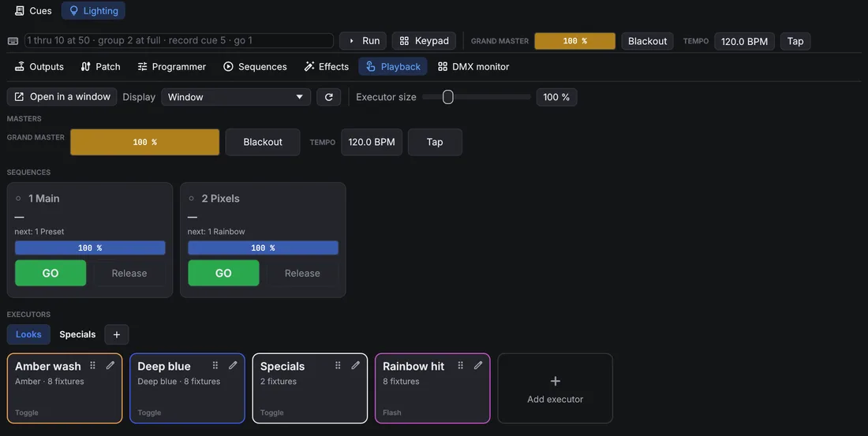Hit Blackout in the top bar

pos(647,41)
